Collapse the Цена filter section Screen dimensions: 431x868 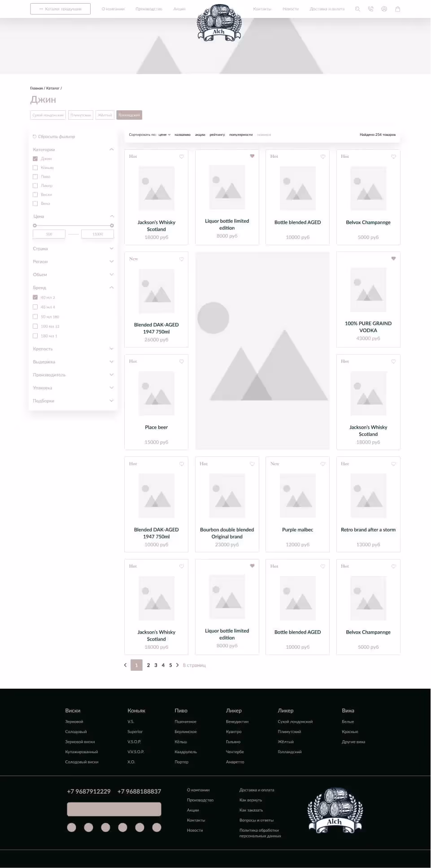tap(112, 216)
